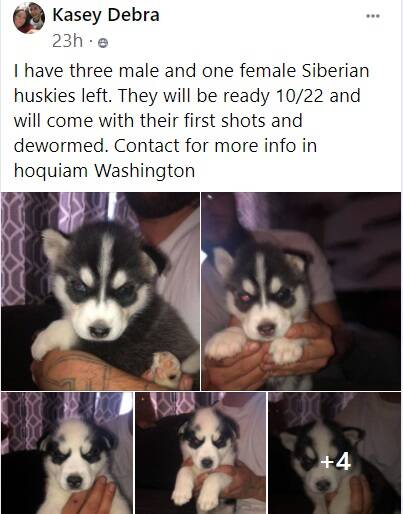View the top-right puppy held in hands
This screenshot has height=514, width=403.
coord(301,291)
